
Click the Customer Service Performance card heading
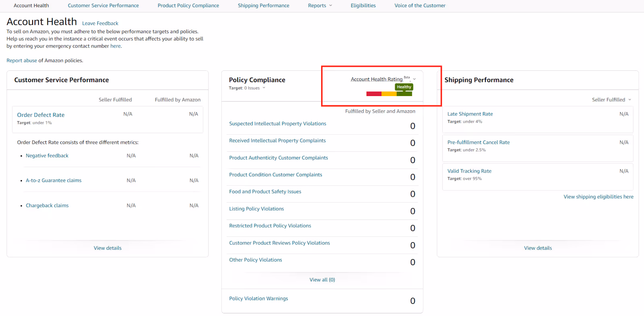tap(62, 80)
